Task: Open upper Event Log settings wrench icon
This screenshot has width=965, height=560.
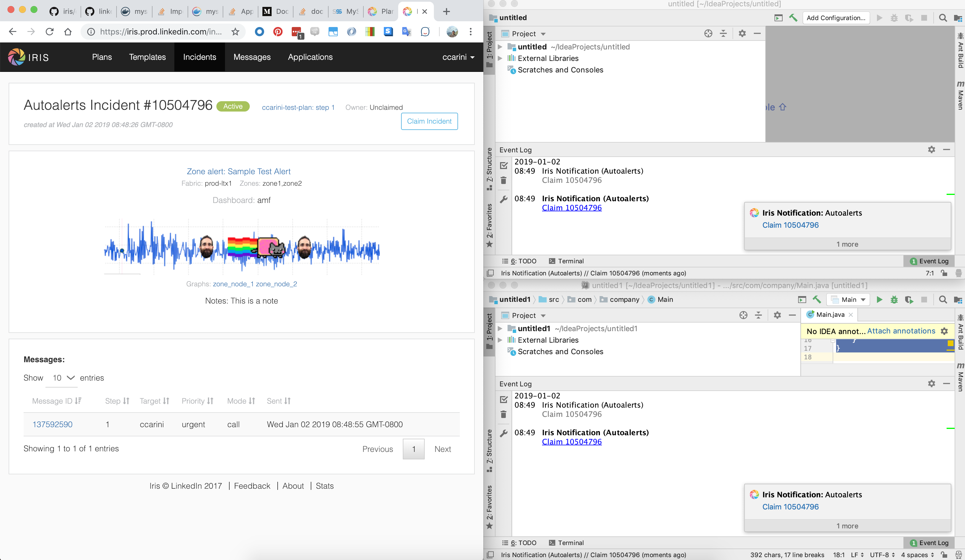Action: (504, 199)
